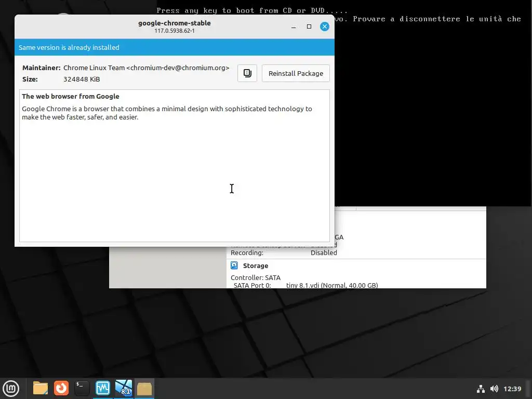
Task: Switch to the package installer taskbar item
Action: point(144,388)
